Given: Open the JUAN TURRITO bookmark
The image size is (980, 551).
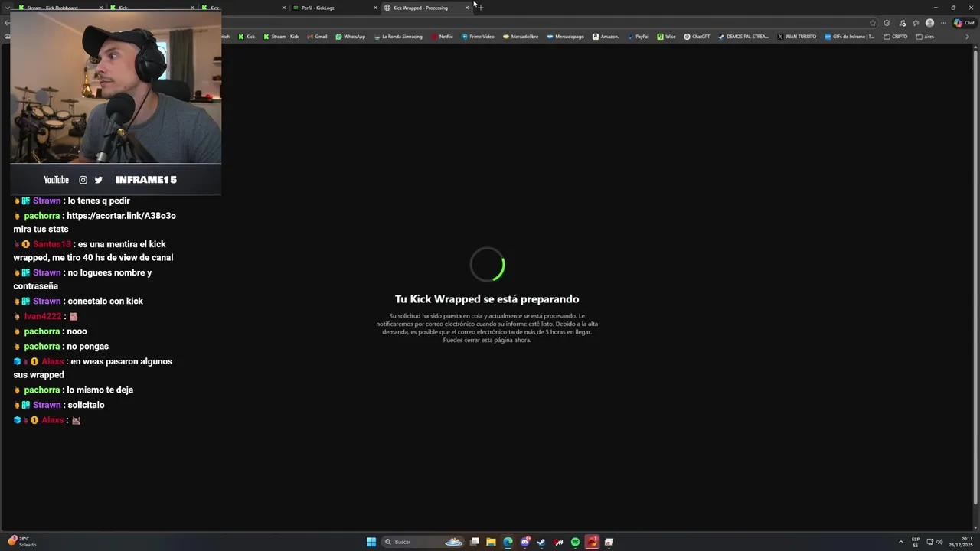Looking at the screenshot, I should tap(796, 37).
